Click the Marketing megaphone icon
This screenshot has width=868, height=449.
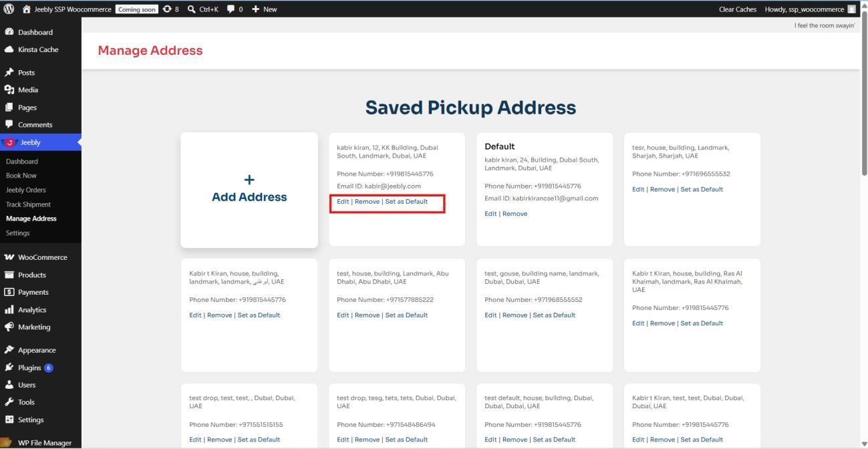pyautogui.click(x=9, y=327)
